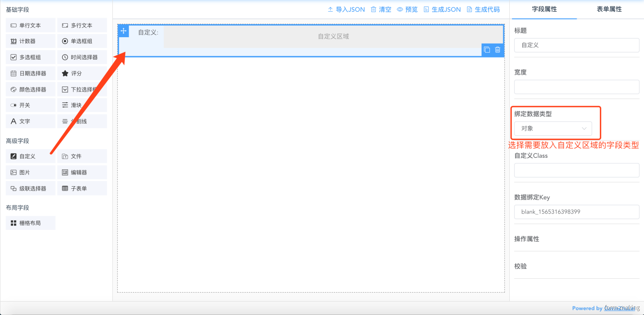Select the 栅格布局 grid layout field
This screenshot has height=315, width=644.
click(30, 223)
